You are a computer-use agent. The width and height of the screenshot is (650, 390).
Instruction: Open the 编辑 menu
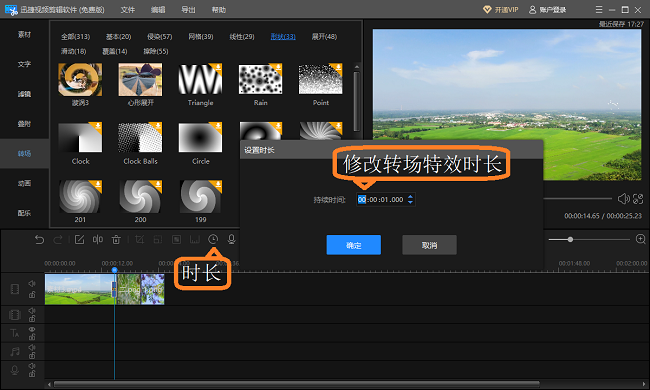[x=158, y=10]
